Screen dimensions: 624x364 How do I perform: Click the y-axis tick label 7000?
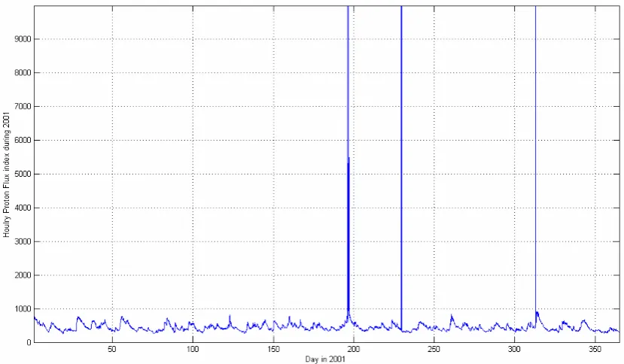pyautogui.click(x=23, y=107)
